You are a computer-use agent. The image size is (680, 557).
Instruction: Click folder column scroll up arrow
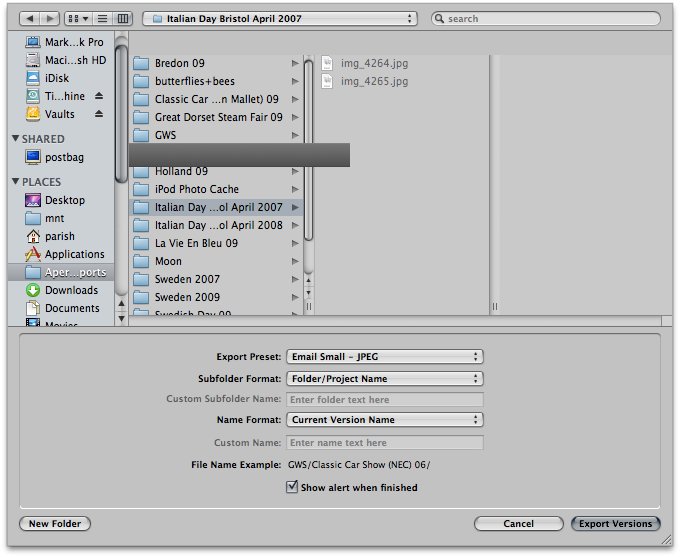click(x=309, y=281)
